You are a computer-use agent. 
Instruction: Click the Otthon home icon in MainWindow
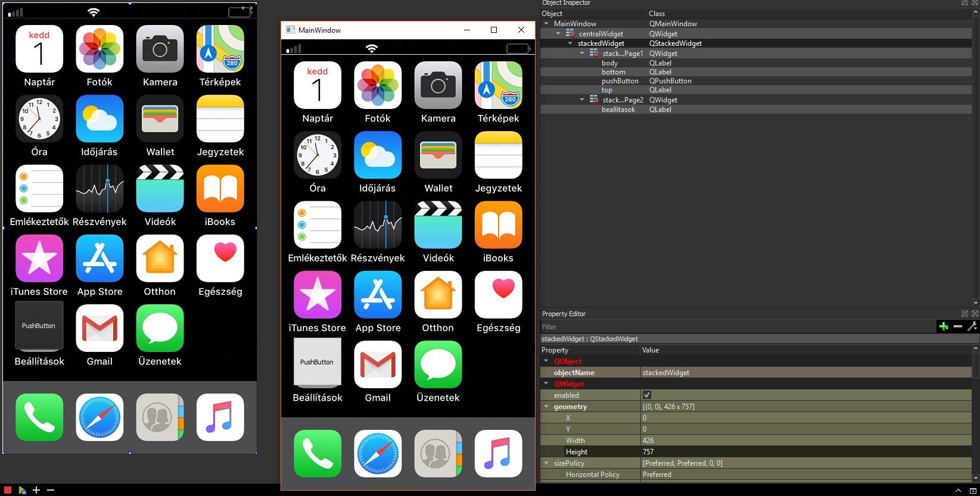click(438, 295)
